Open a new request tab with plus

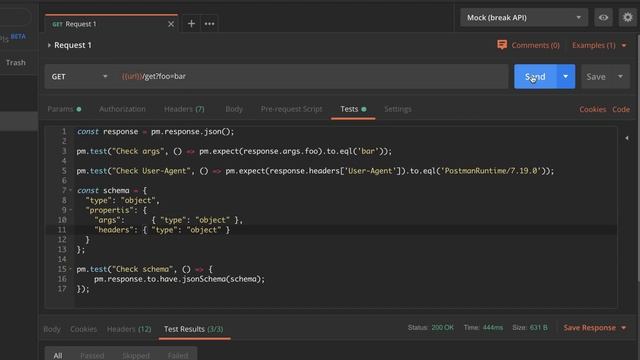(x=191, y=24)
